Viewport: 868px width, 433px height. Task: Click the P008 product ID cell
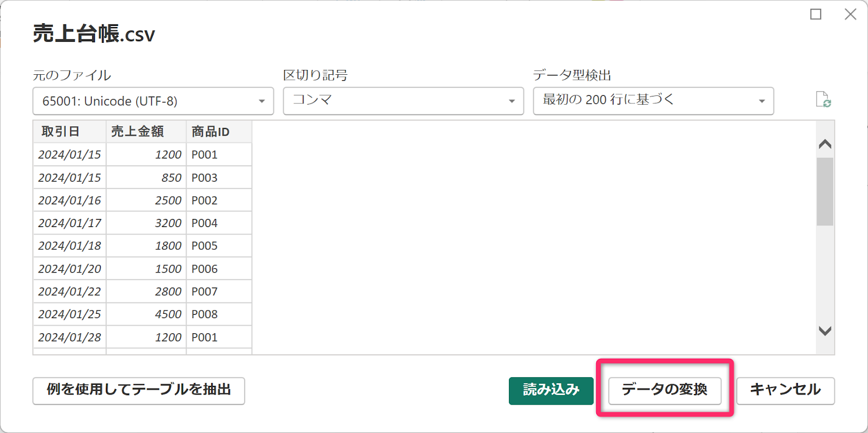click(219, 314)
